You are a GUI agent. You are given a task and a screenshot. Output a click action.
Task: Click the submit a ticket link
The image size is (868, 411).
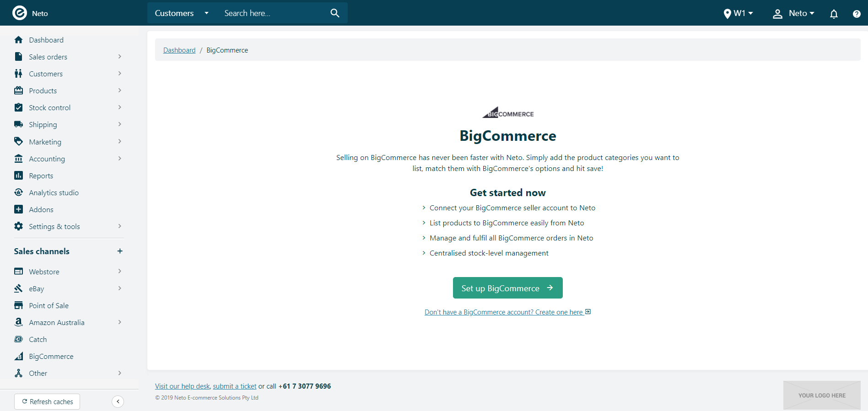[235, 386]
